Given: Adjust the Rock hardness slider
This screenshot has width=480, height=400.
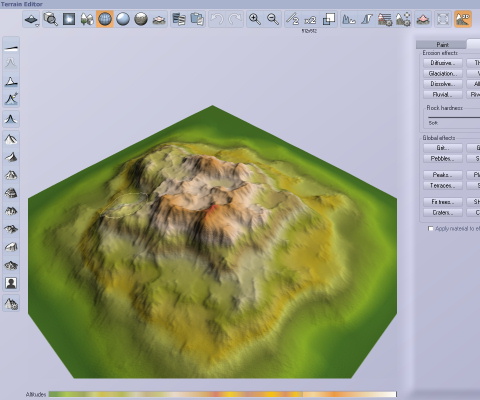Looking at the screenshot, I should [x=454, y=117].
